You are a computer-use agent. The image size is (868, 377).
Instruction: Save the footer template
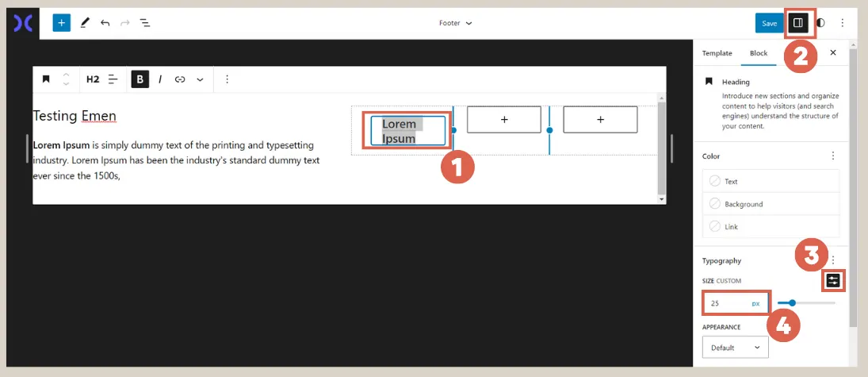pyautogui.click(x=770, y=23)
